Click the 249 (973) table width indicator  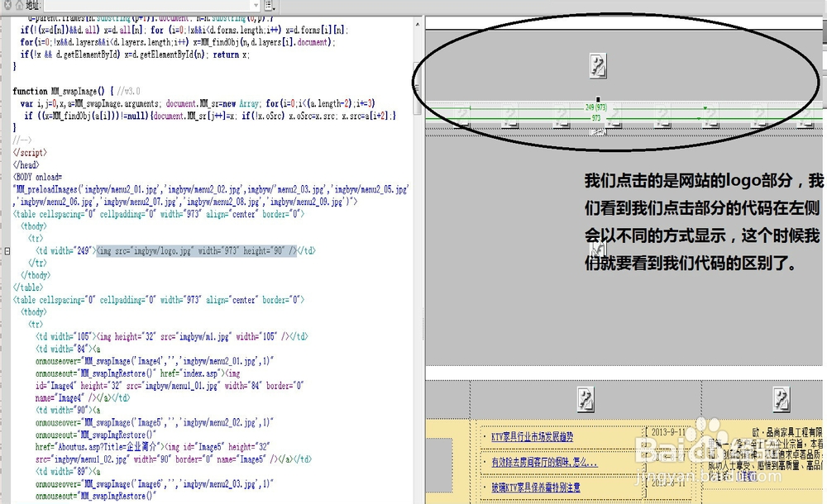pos(596,107)
